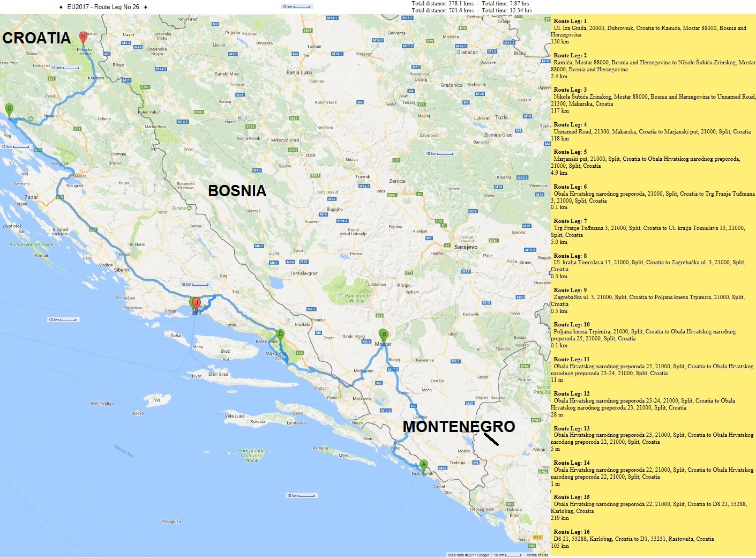The image size is (756, 558).
Task: Click the 105 km distance under Leg 16
Action: 560,546
